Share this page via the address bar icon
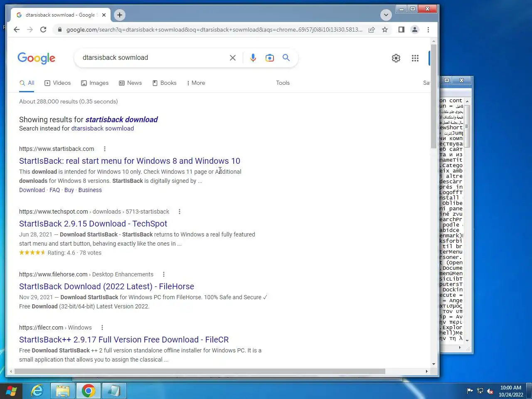This screenshot has height=399, width=532. click(372, 30)
